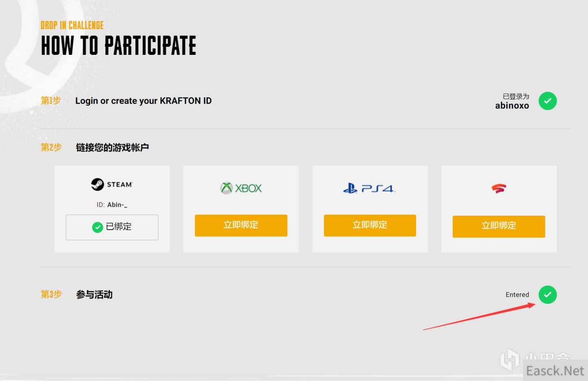Screen dimensions: 588x381
Task: Click the 'DROP IN CHALLENGE' subtitle
Action: [72, 25]
